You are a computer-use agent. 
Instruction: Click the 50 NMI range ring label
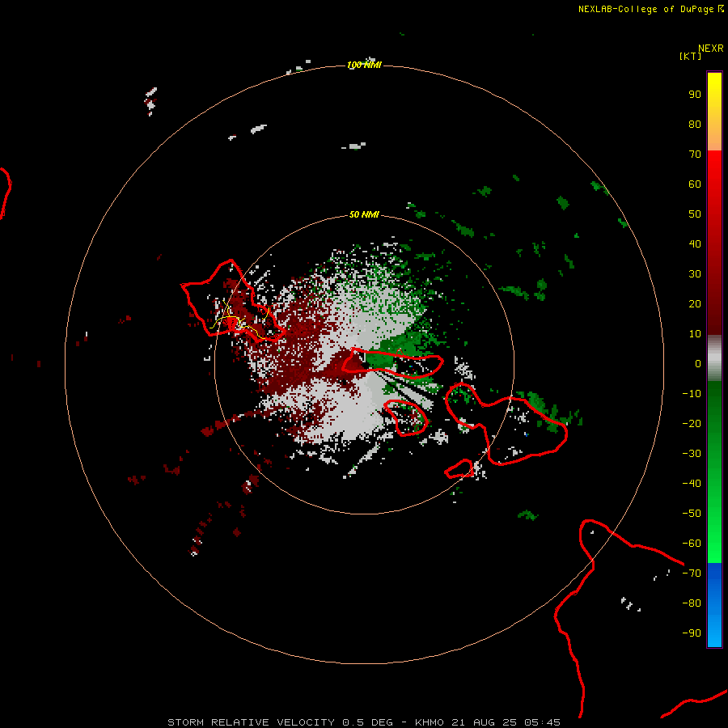point(364,214)
